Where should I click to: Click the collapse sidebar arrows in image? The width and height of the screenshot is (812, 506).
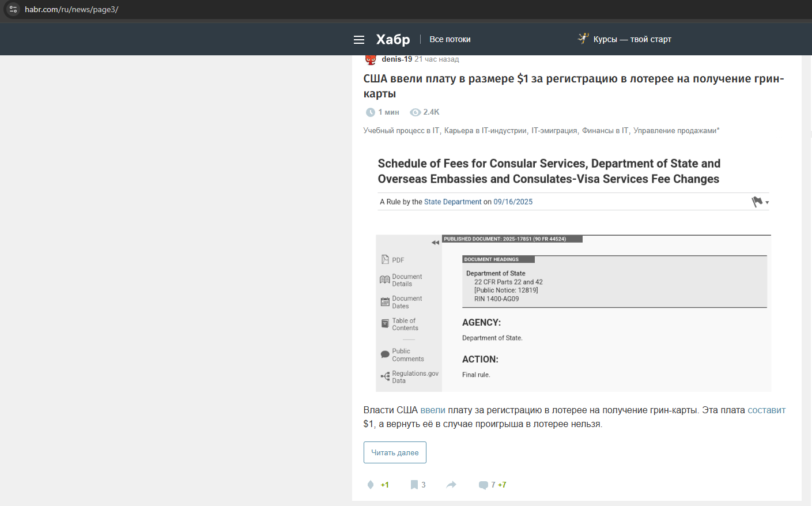tap(435, 243)
